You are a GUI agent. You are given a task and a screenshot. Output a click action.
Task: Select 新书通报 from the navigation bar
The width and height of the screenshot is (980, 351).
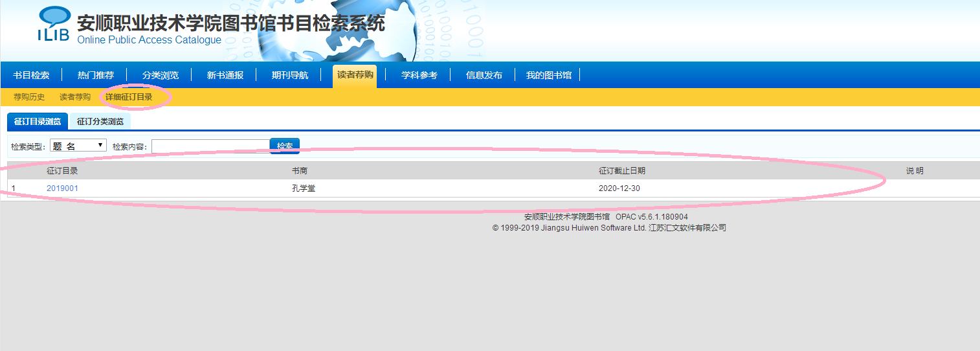pyautogui.click(x=225, y=75)
